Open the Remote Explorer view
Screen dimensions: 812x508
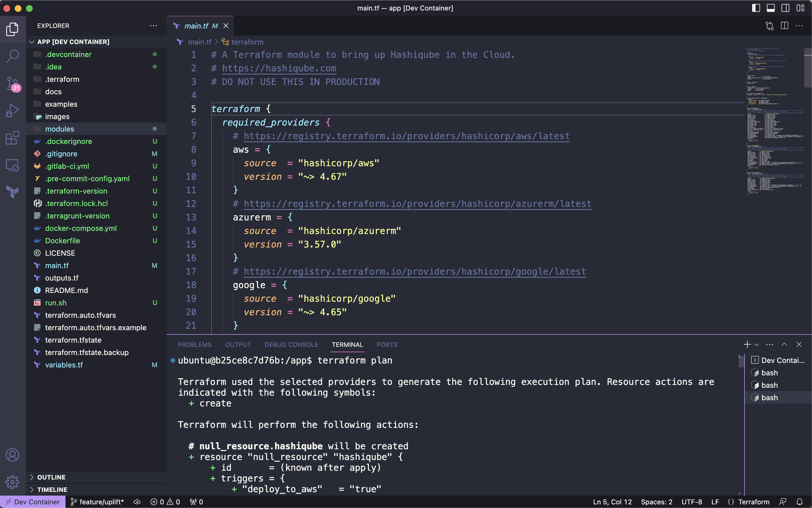[12, 165]
